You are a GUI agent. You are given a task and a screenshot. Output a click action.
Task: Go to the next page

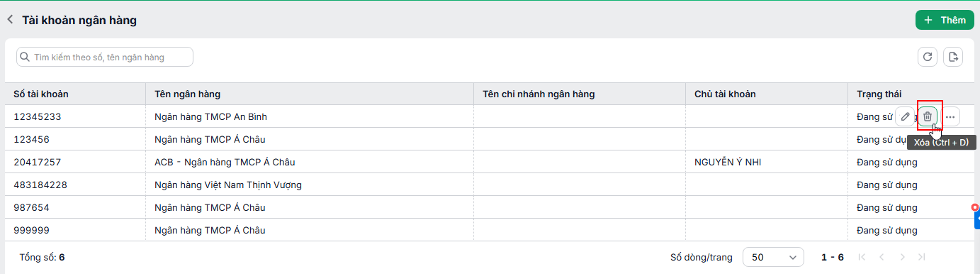click(x=902, y=257)
